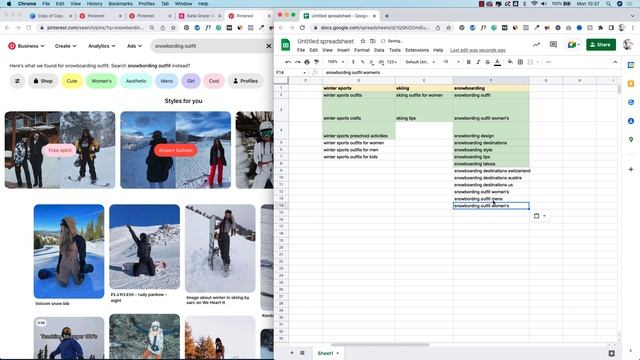This screenshot has height=360, width=640.
Task: Toggle strikethrough formatting in Sheets
Action: pyautogui.click(x=487, y=62)
